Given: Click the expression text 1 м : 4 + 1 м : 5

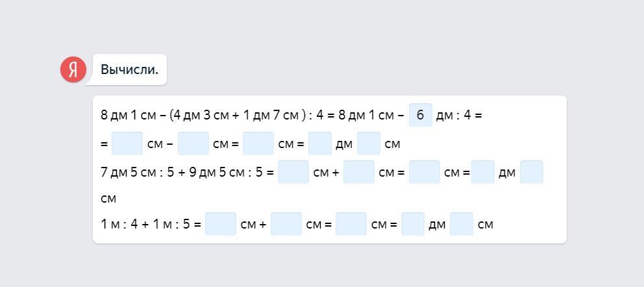Looking at the screenshot, I should [145, 224].
